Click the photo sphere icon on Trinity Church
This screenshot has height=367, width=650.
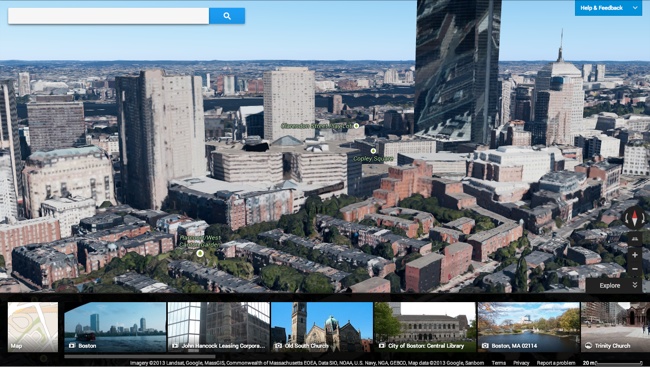588,345
